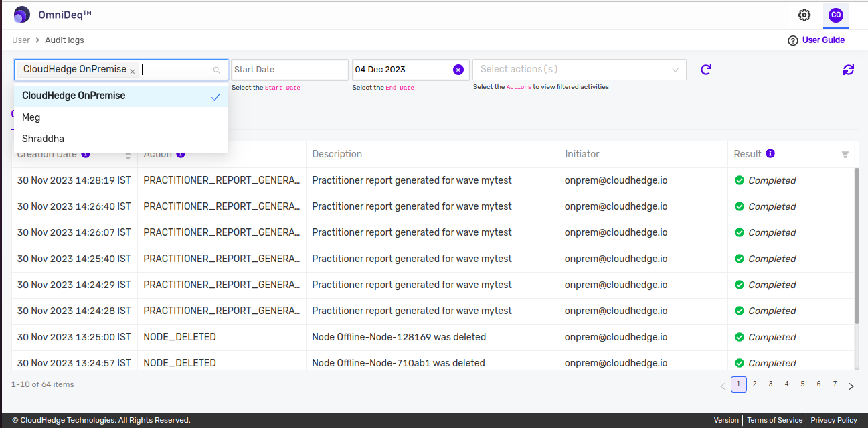This screenshot has width=868, height=428.
Task: Click Completed status icon in 13:24:57 row
Action: 740,363
